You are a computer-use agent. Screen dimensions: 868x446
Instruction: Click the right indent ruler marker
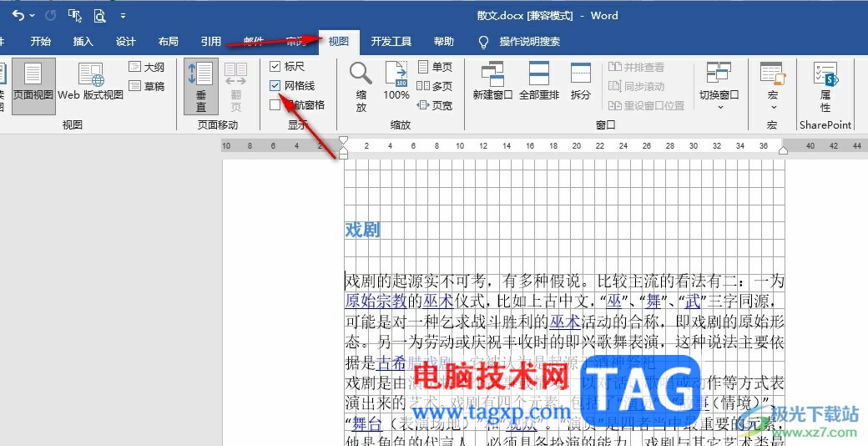[x=784, y=150]
